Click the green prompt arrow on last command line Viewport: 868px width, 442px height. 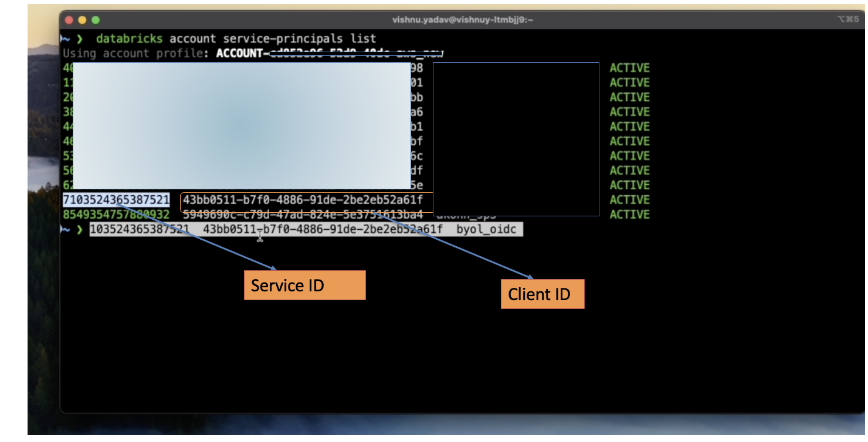(80, 229)
